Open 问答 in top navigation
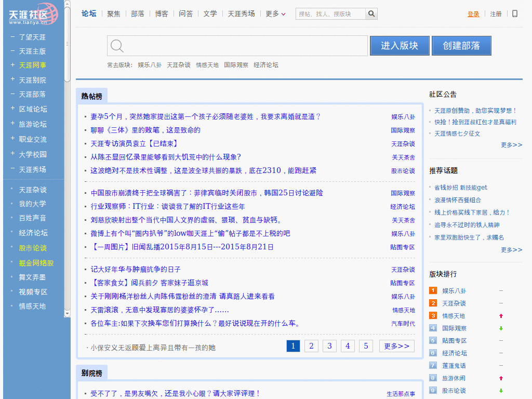This screenshot has width=532, height=399. [x=185, y=14]
